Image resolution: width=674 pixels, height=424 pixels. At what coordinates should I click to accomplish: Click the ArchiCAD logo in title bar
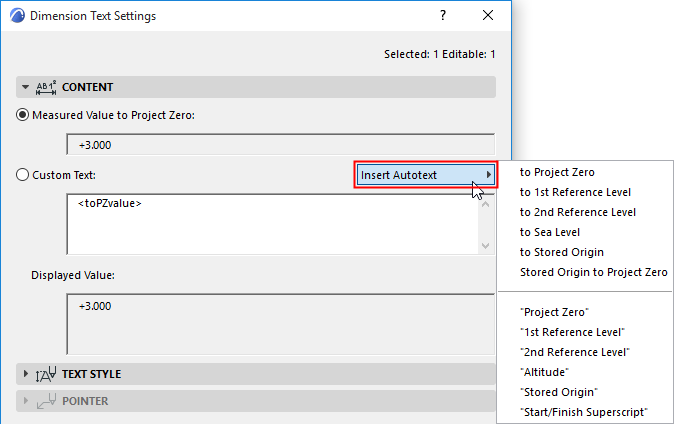[x=15, y=16]
